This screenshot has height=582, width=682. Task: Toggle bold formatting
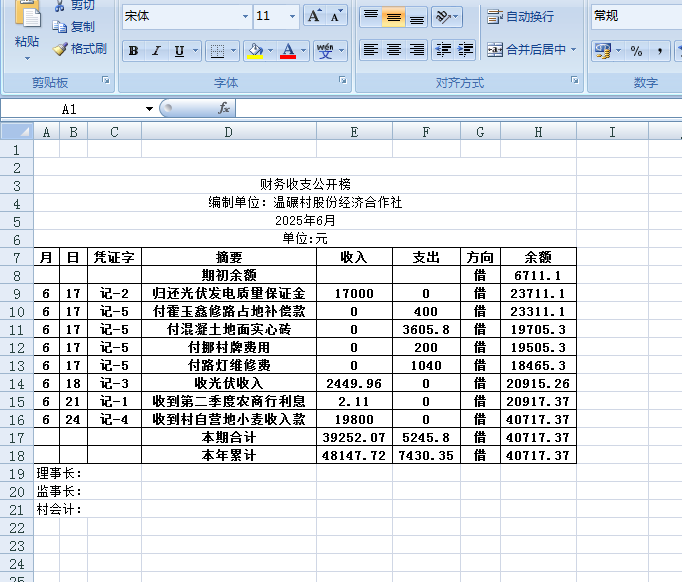click(133, 51)
